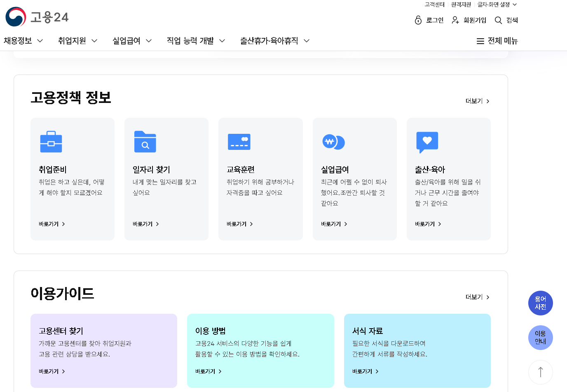The width and height of the screenshot is (567, 392).
Task: Click the 고용24 logo emblem
Action: pyautogui.click(x=16, y=17)
